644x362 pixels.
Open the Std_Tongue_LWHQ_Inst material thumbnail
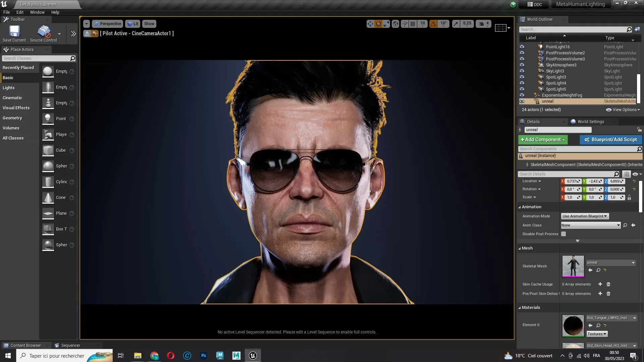(573, 325)
